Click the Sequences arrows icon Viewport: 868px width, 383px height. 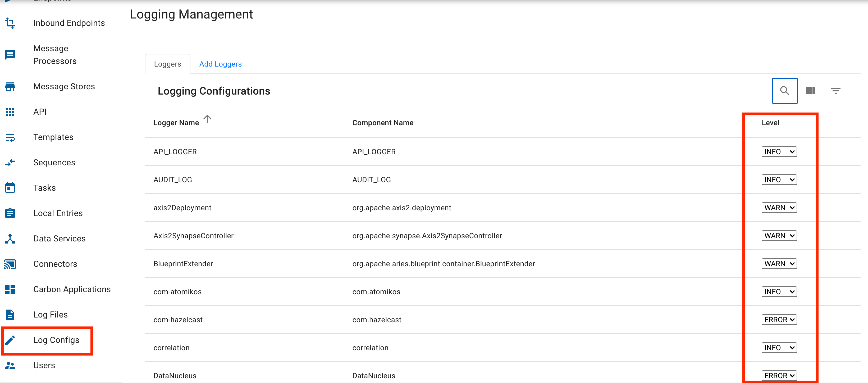10,162
